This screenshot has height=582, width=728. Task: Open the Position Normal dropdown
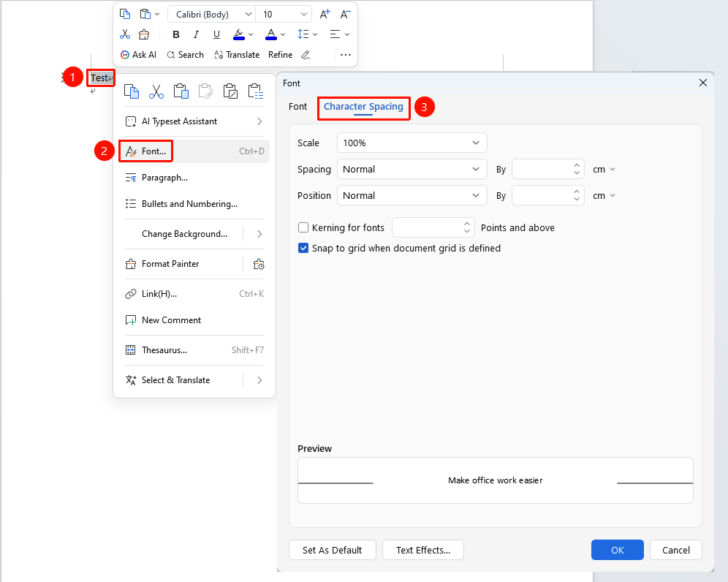[x=412, y=195]
